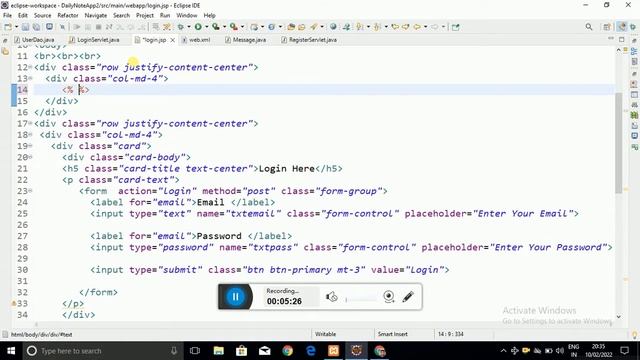Click the Last Edit Location arrow icon

(395, 27)
